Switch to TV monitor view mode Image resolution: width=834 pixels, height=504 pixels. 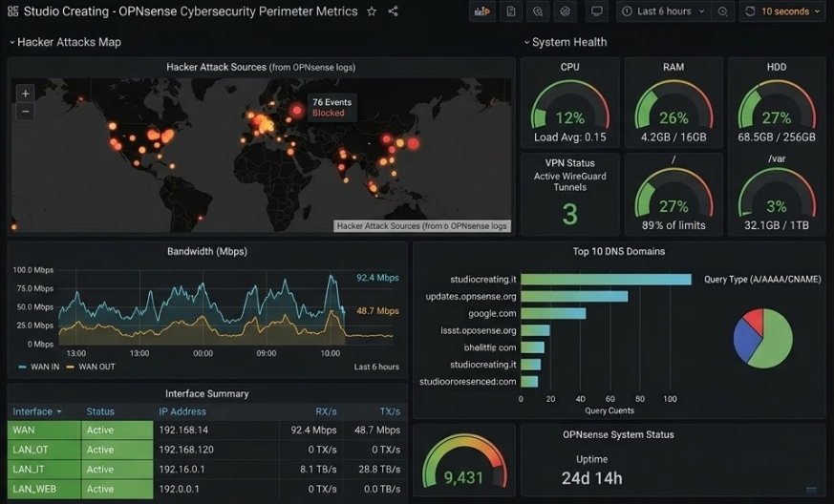coord(597,11)
